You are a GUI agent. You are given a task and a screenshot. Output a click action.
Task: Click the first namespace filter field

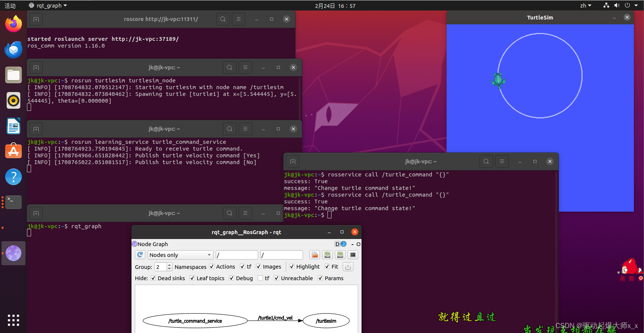tap(237, 255)
